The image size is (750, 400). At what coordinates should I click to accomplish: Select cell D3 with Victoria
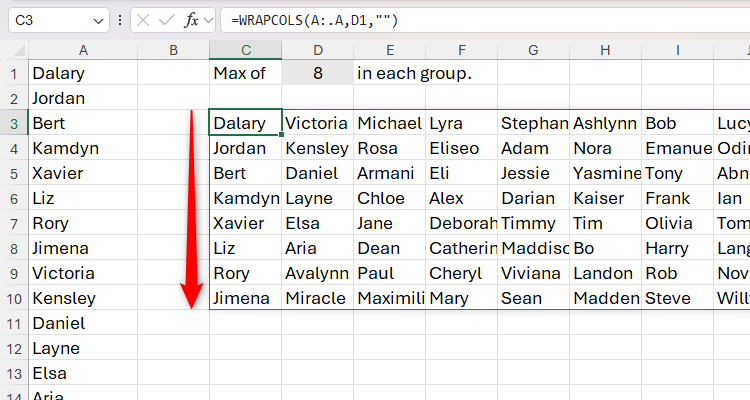point(318,123)
